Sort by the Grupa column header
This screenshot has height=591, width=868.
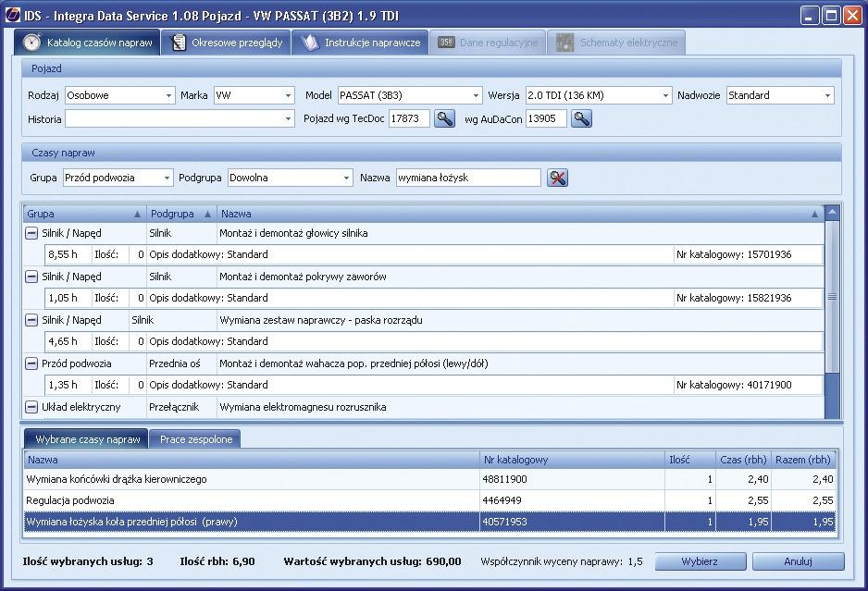pos(85,214)
